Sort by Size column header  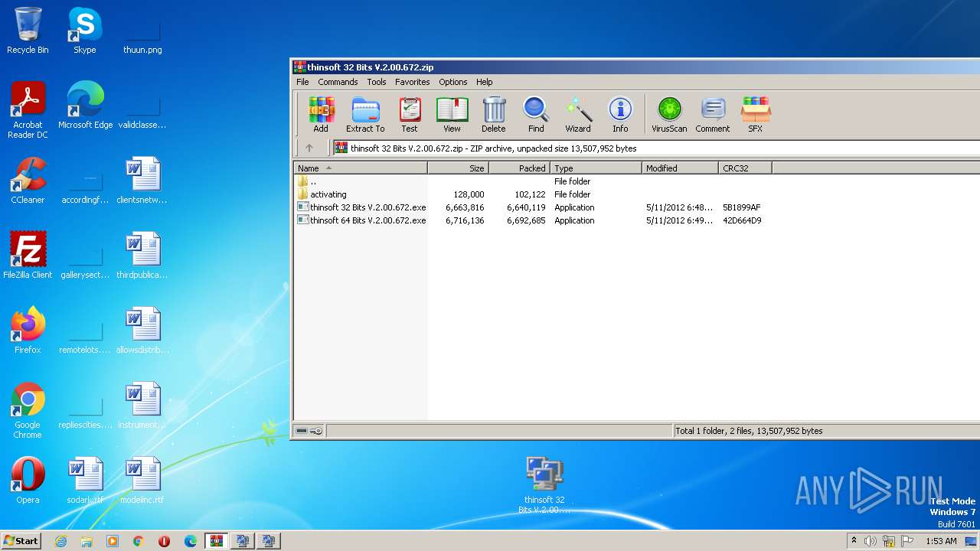pyautogui.click(x=458, y=168)
